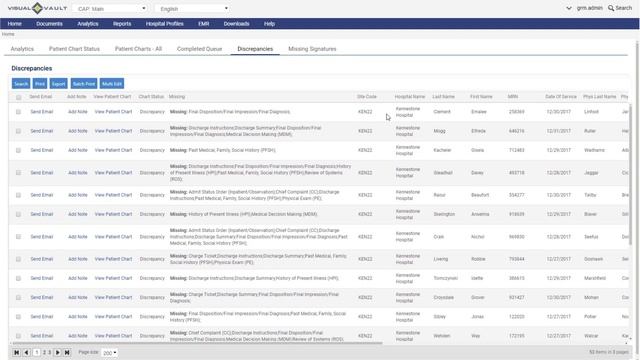Click date 12/31/2017 in Mogg row

point(559,131)
